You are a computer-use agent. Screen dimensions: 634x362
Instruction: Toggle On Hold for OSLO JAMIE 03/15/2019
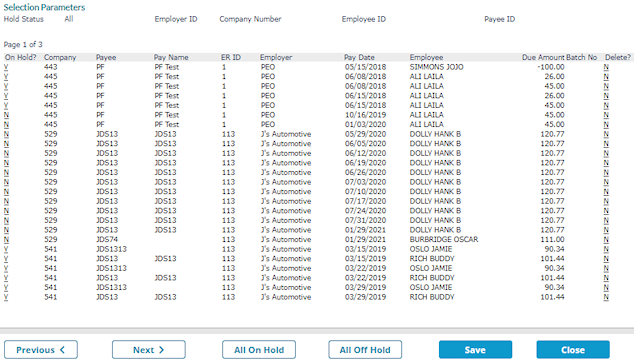click(x=6, y=249)
